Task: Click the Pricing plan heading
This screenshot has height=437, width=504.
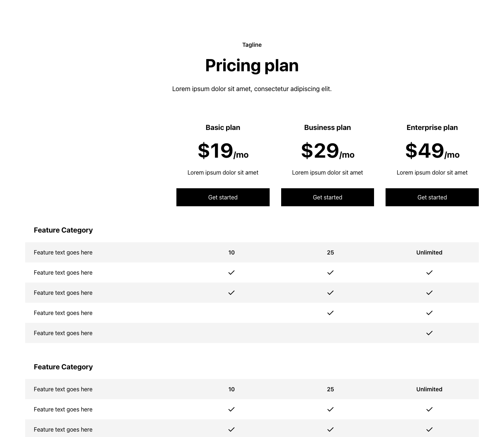Action: (x=252, y=66)
